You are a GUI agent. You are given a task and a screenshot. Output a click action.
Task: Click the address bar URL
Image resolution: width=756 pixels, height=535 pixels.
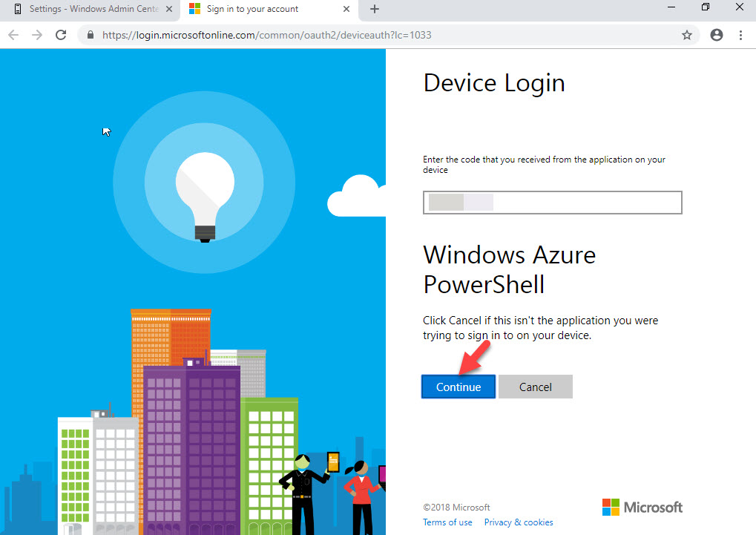tap(266, 35)
